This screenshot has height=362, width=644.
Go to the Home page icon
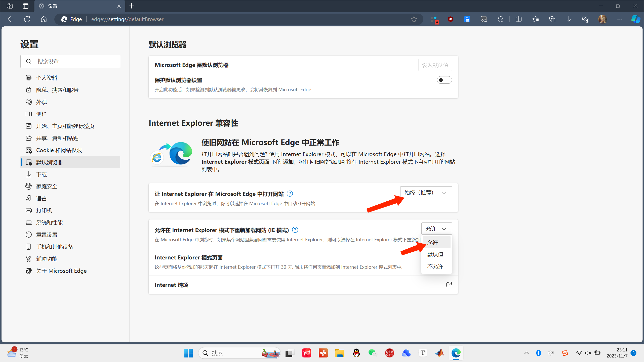[x=44, y=19]
